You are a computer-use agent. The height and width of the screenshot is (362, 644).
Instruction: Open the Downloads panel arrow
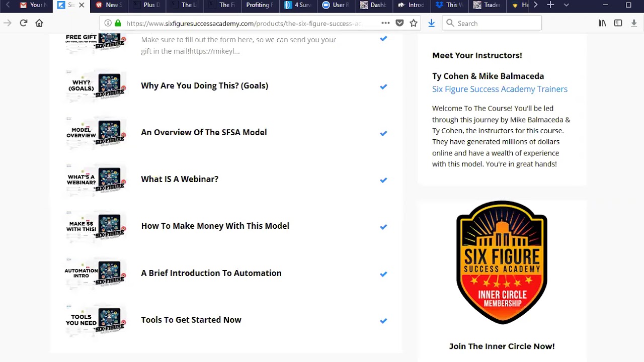pyautogui.click(x=431, y=23)
